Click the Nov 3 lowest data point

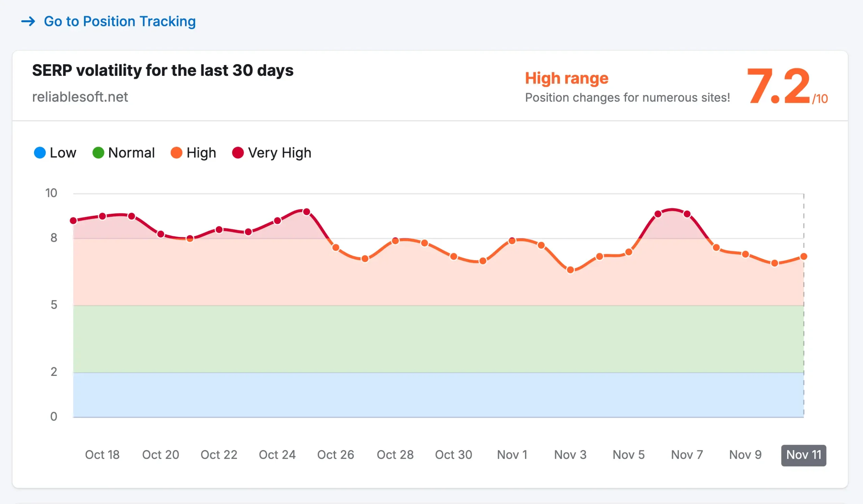click(570, 270)
